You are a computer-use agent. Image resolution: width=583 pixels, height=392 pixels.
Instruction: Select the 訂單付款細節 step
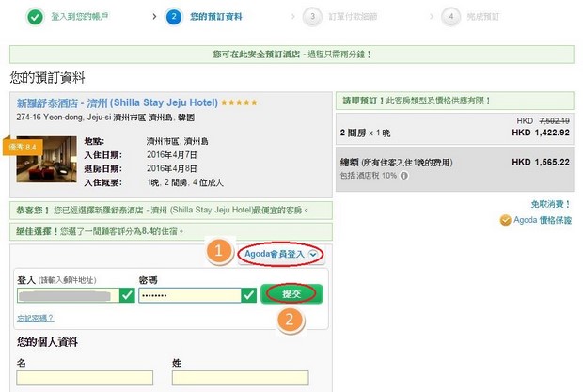coord(353,17)
